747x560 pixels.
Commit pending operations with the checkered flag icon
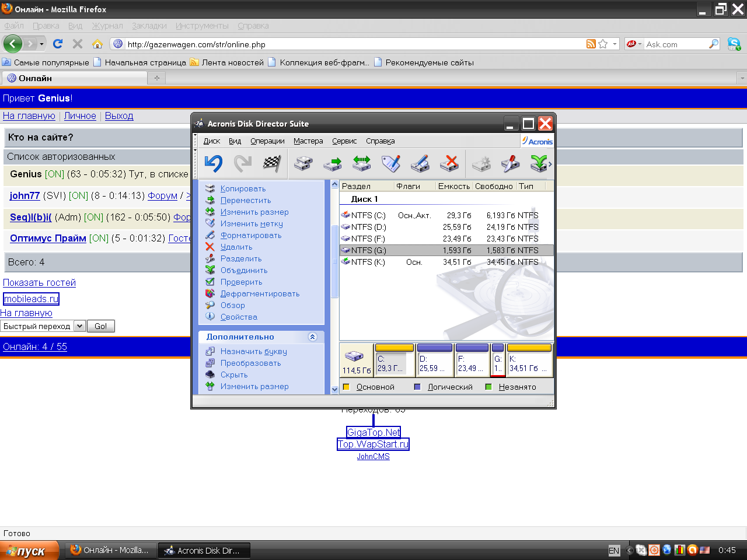272,163
